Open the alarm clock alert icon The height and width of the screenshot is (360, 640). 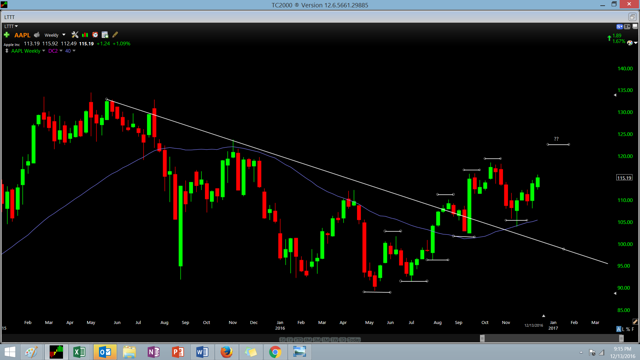(95, 35)
